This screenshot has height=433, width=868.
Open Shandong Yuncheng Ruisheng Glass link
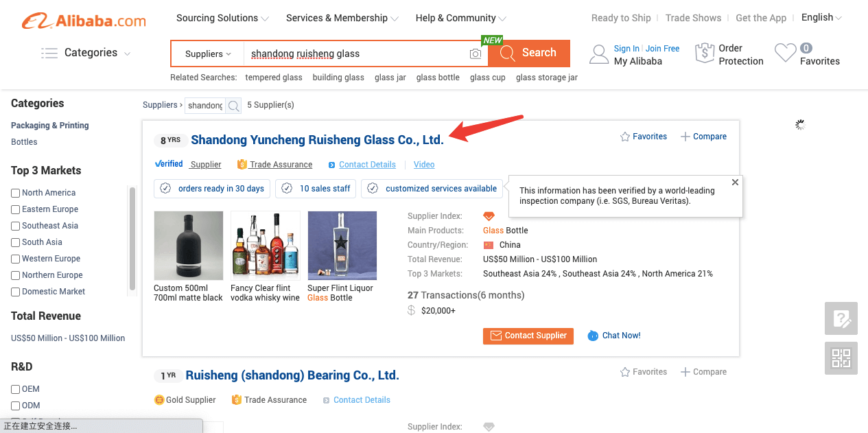pos(317,140)
